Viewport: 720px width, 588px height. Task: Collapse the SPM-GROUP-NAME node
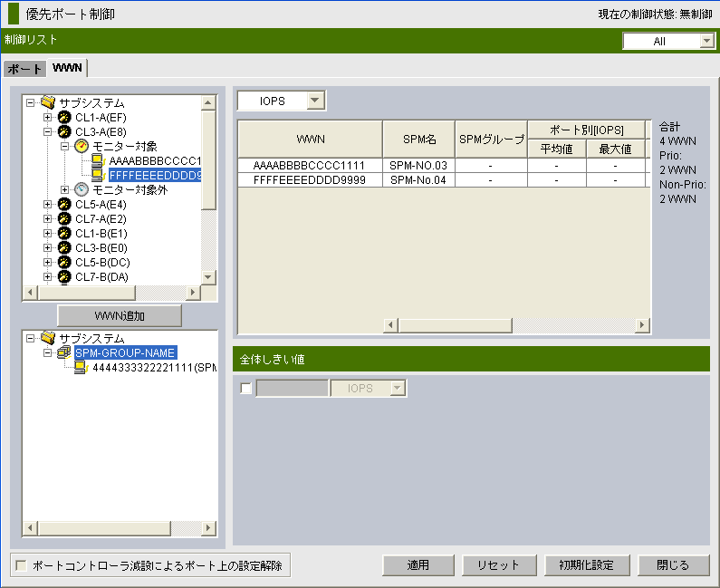point(47,352)
